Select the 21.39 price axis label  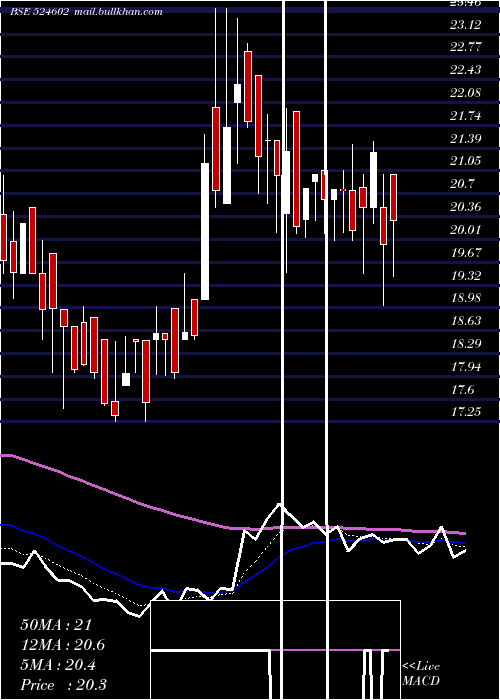(x=465, y=139)
